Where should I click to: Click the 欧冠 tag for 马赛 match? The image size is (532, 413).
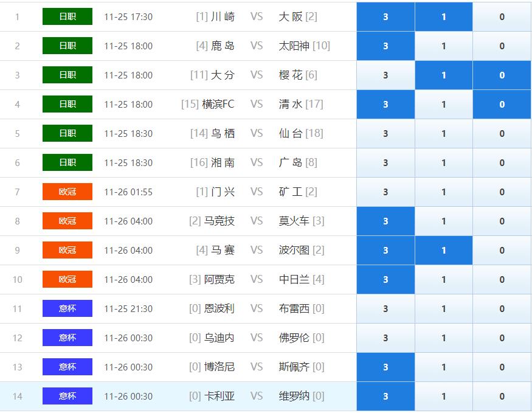pos(67,250)
